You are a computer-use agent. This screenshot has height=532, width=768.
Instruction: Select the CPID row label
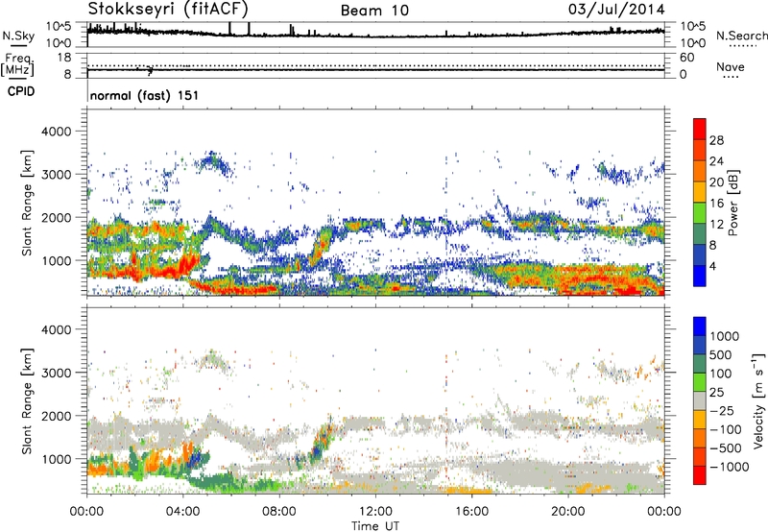[21, 91]
